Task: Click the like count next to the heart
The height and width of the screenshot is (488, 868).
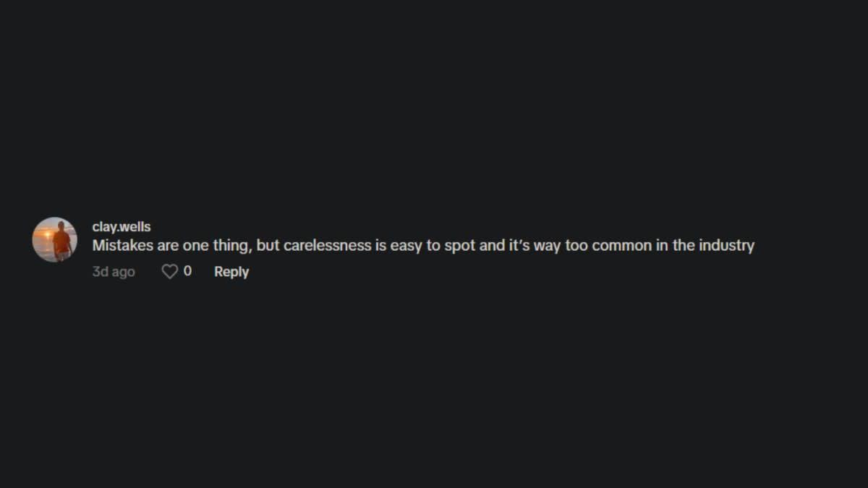Action: tap(188, 271)
